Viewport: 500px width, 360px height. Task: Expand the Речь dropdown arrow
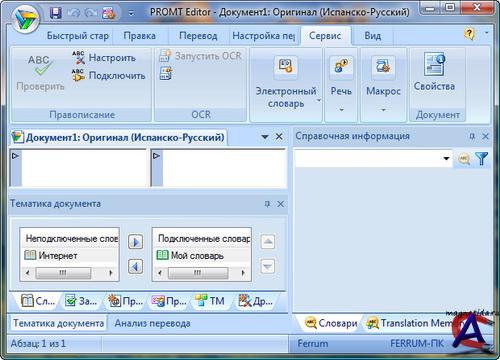(x=341, y=110)
